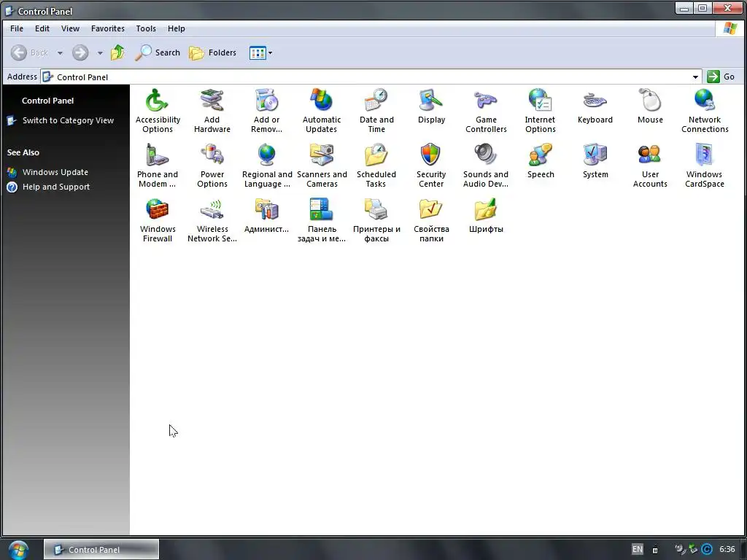This screenshot has width=747, height=560.
Task: Open Game Controllers icon
Action: pyautogui.click(x=486, y=101)
